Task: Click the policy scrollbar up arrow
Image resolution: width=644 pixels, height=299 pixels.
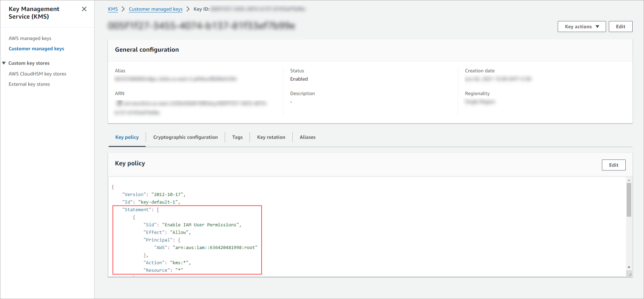Action: coord(629,180)
